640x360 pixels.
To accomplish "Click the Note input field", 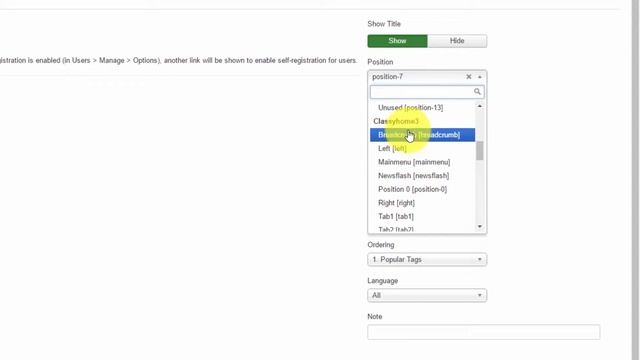I will point(484,332).
